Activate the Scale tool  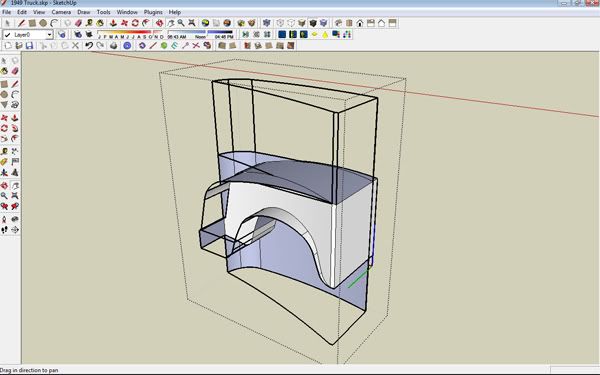[x=4, y=138]
